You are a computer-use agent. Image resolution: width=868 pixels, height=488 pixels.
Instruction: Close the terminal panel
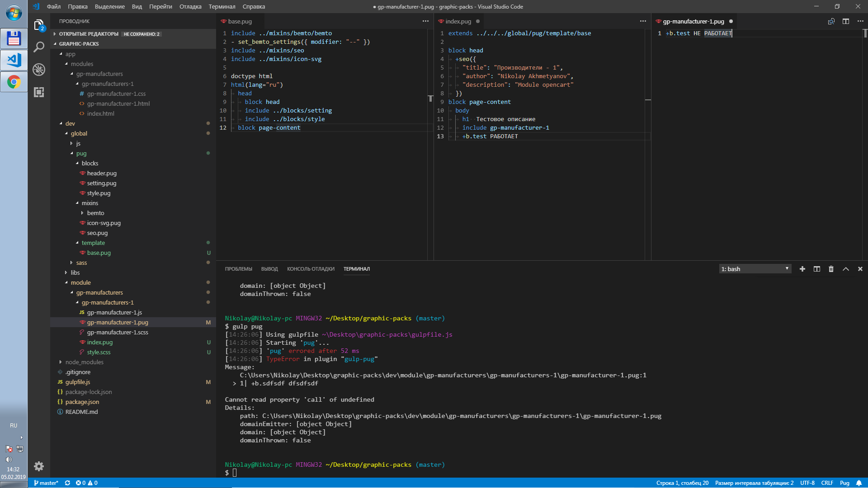[860, 269]
